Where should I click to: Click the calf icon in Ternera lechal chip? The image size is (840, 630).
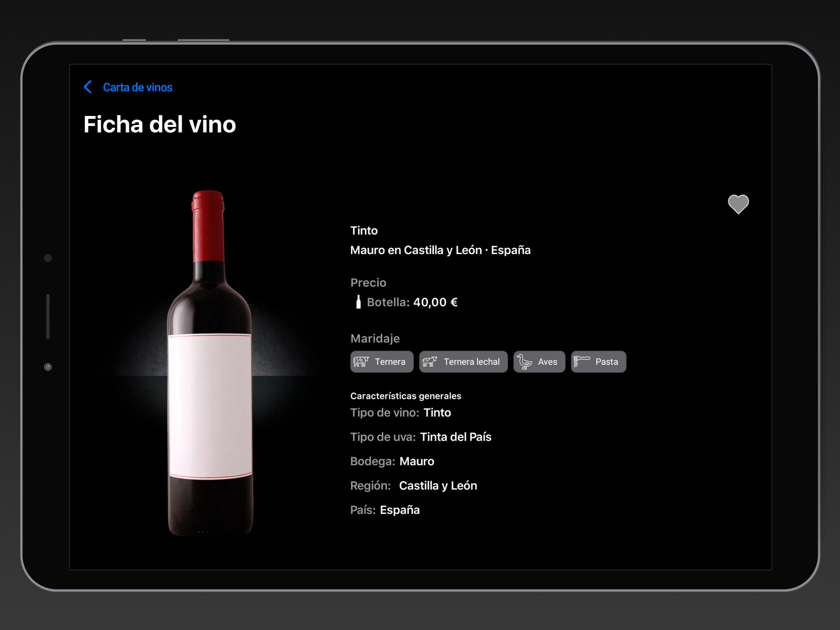[430, 362]
